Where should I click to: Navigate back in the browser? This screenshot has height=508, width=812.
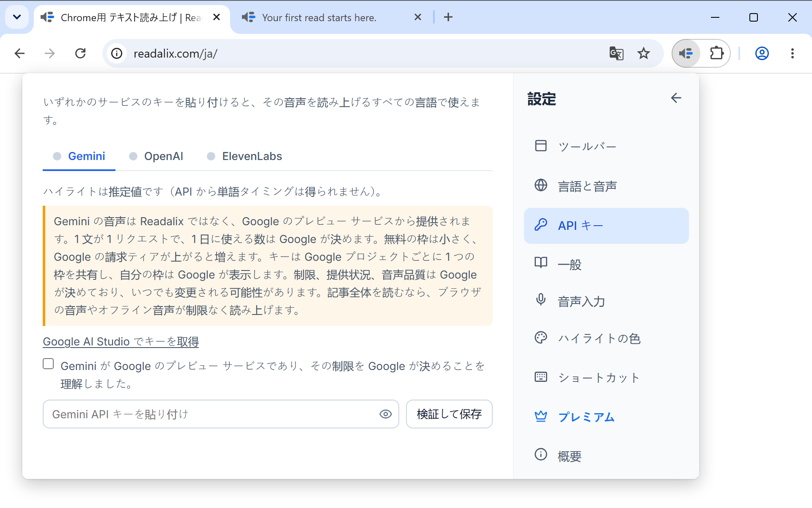[19, 53]
